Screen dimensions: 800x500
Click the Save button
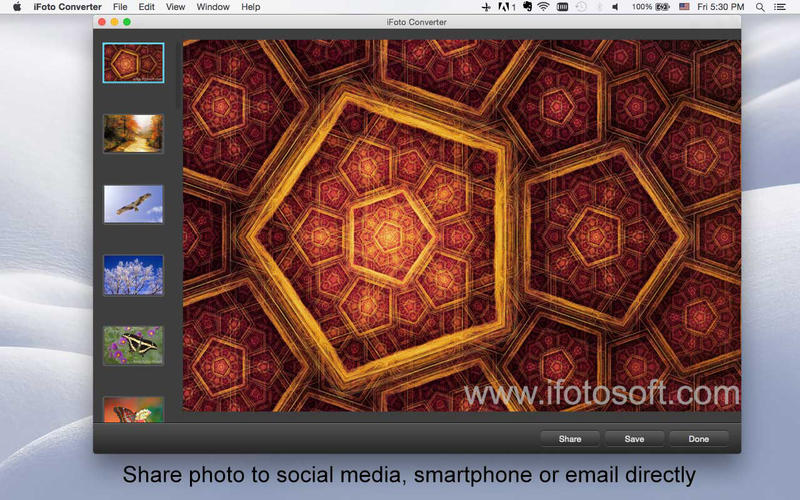click(634, 439)
